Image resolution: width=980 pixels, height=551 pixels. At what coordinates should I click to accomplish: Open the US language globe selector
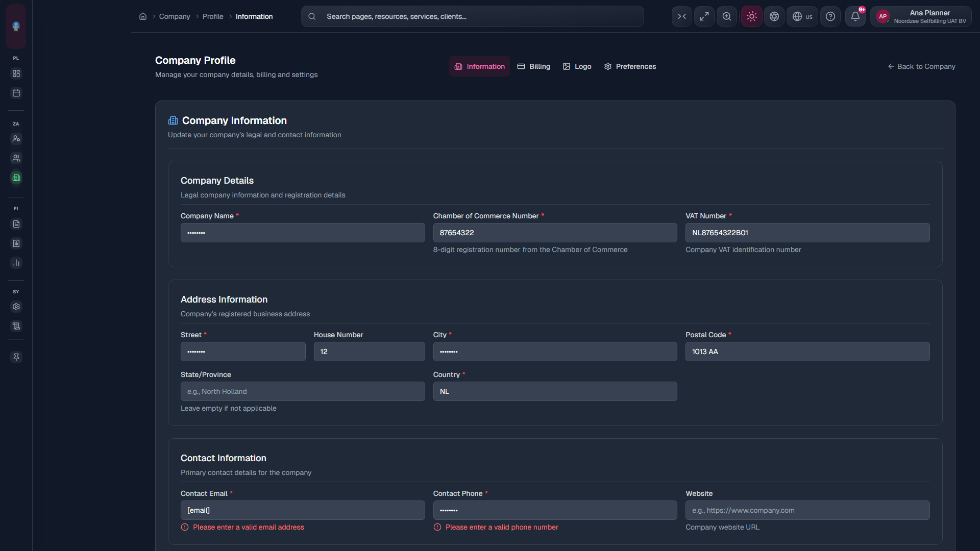point(802,16)
